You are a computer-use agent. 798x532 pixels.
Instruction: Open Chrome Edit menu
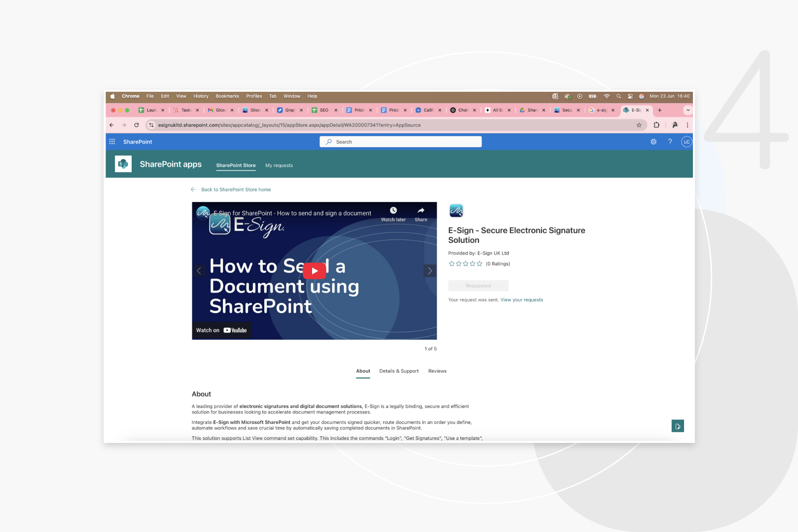click(x=165, y=96)
